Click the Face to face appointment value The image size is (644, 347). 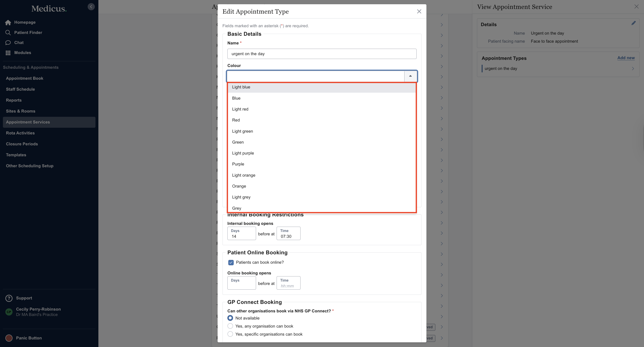(x=554, y=42)
